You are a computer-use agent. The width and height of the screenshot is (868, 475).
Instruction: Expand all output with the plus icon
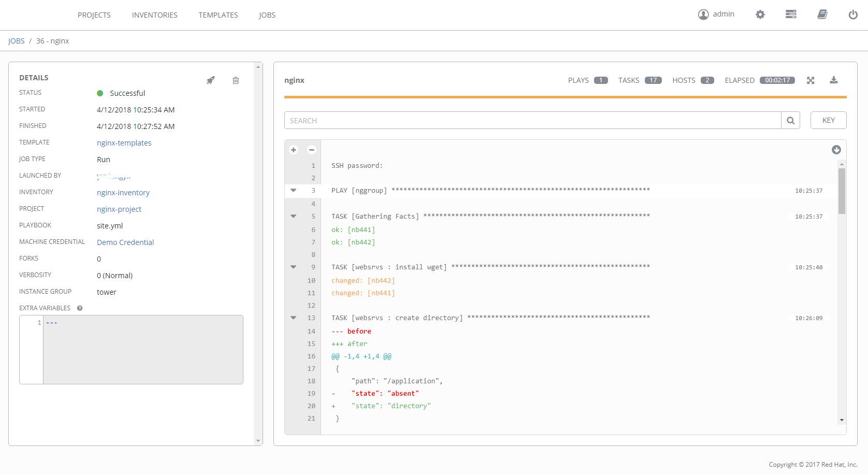coord(294,150)
